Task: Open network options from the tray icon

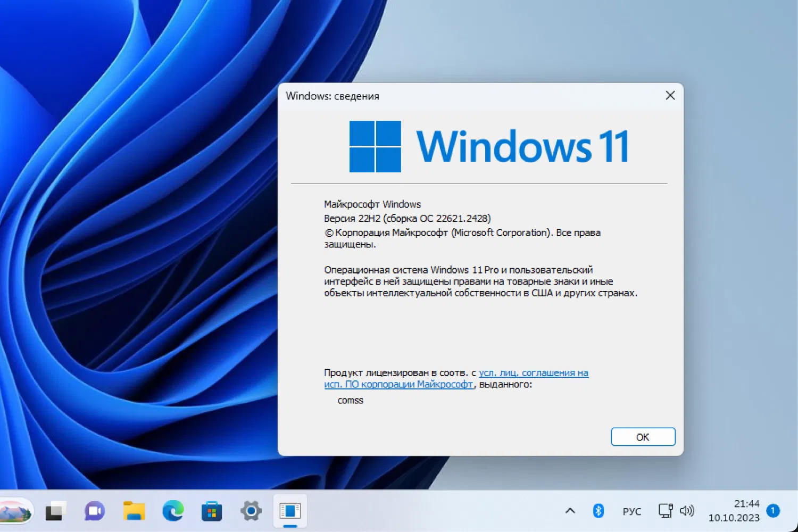Action: 666,511
